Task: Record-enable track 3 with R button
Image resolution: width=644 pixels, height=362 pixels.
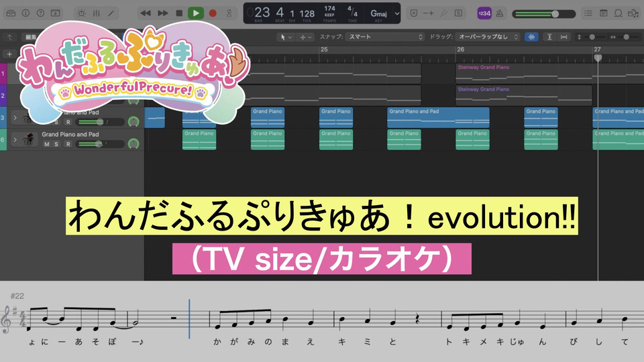Action: pyautogui.click(x=68, y=122)
